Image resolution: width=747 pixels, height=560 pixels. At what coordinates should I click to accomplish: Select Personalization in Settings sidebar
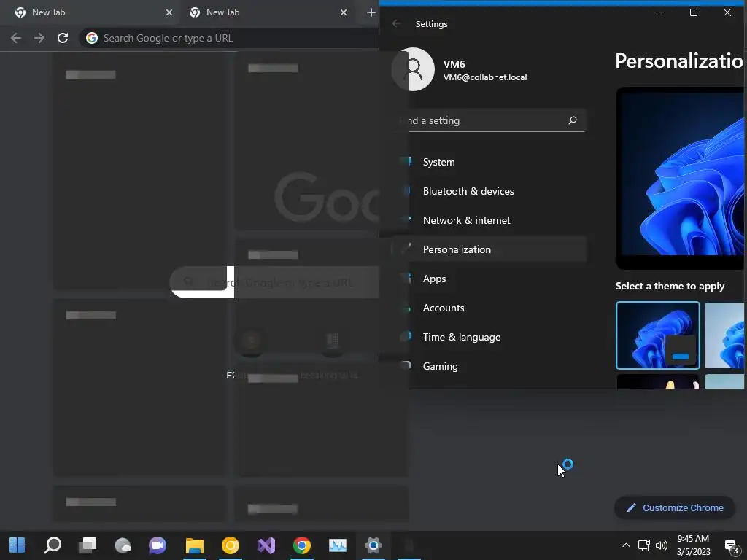tap(489, 249)
